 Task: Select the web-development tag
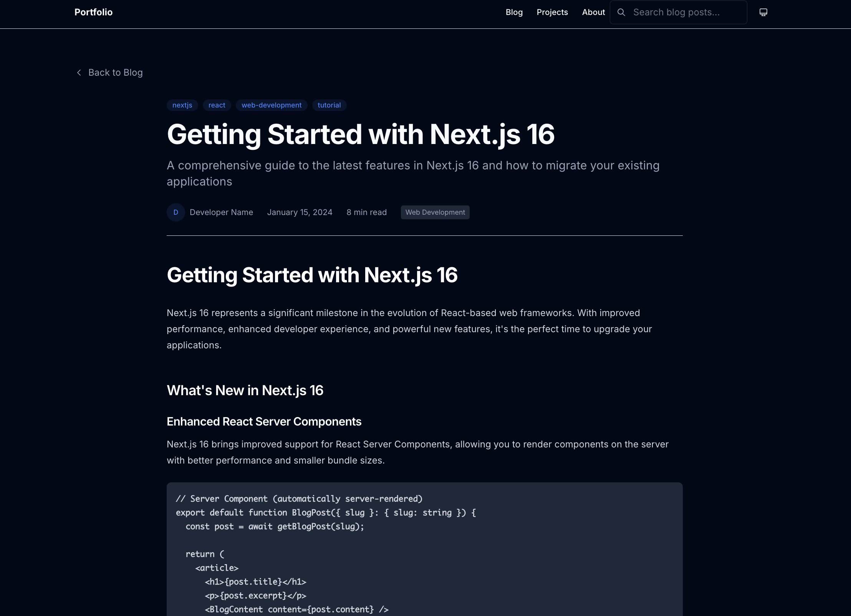tap(272, 105)
